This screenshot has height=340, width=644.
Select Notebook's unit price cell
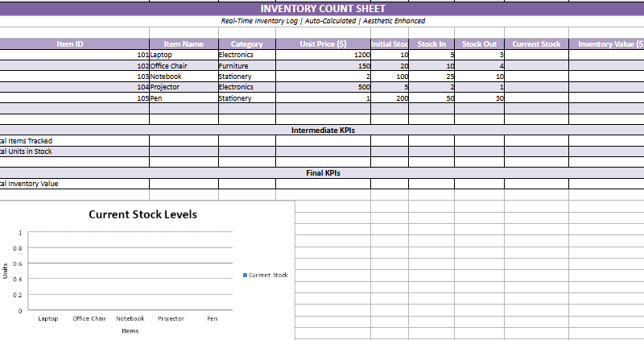(324, 77)
